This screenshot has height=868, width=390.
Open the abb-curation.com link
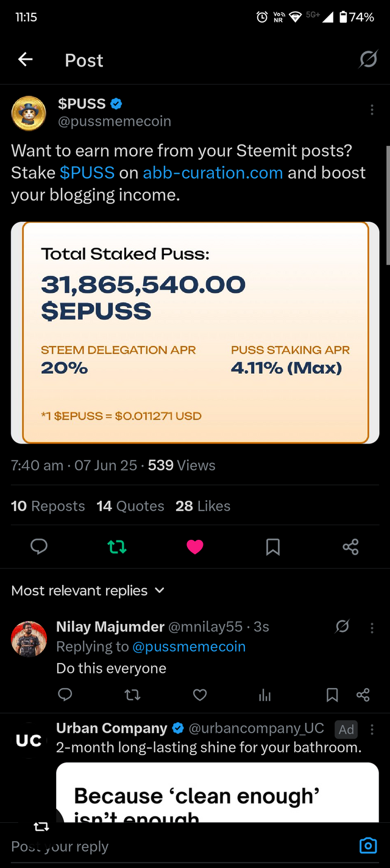(213, 173)
